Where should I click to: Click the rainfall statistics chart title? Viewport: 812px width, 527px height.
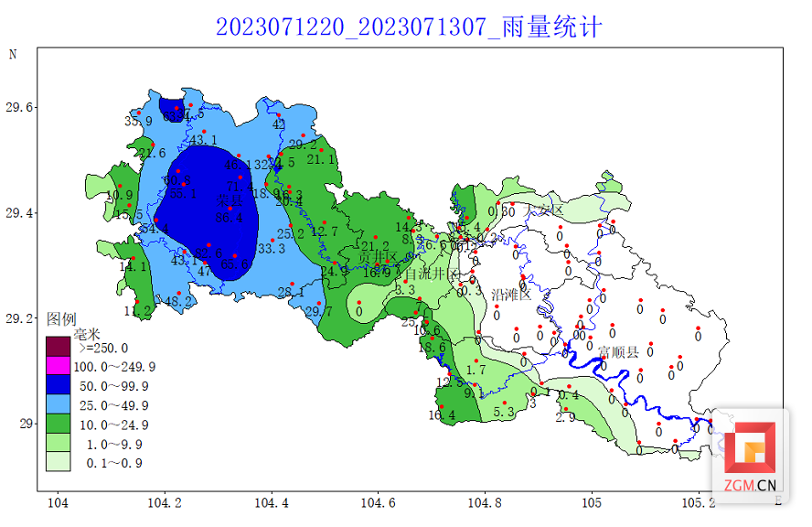(409, 27)
